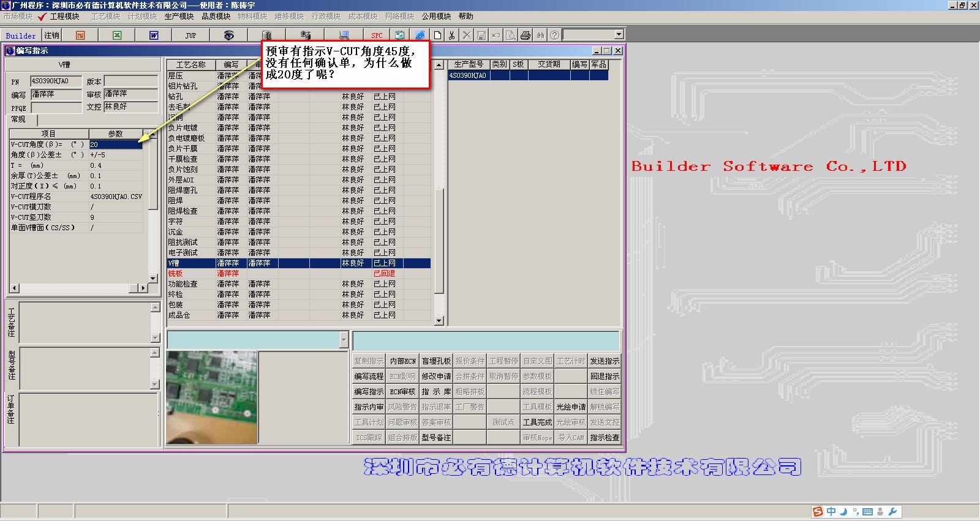The height and width of the screenshot is (521, 980).
Task: Click the question mark help icon
Action: point(554,36)
